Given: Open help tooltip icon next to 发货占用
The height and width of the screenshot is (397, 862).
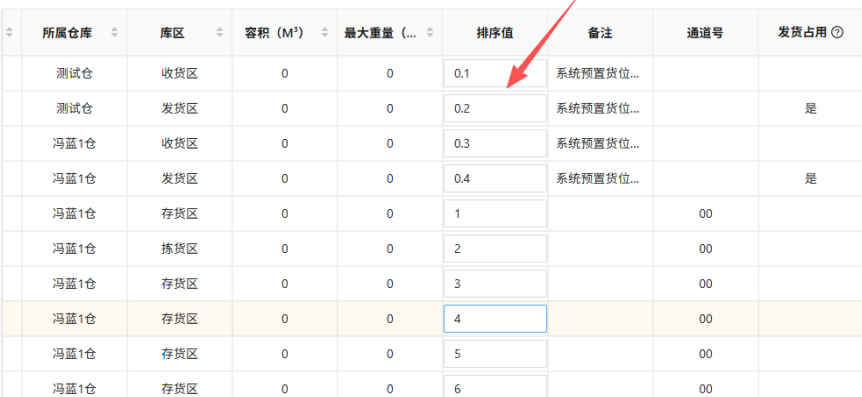Looking at the screenshot, I should [837, 32].
